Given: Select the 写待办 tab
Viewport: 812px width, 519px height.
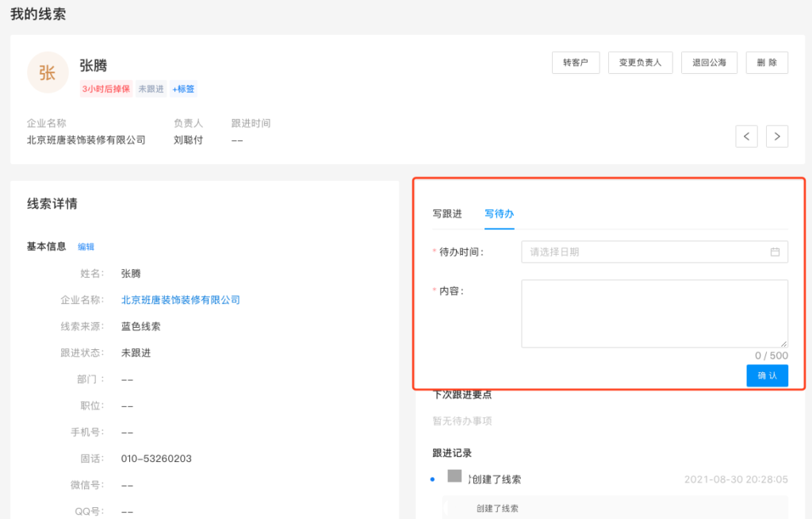Looking at the screenshot, I should pos(500,214).
